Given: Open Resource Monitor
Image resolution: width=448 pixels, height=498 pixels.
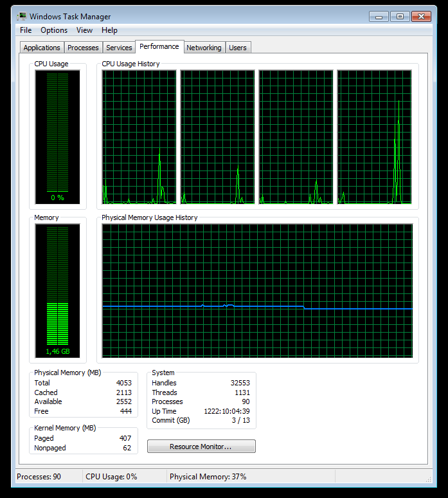Looking at the screenshot, I should tap(201, 447).
